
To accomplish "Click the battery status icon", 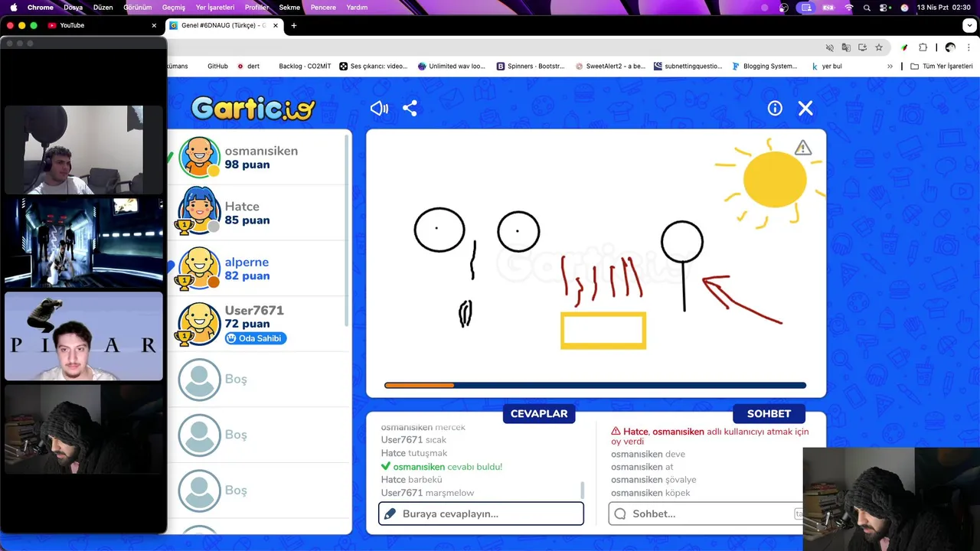I will [828, 8].
